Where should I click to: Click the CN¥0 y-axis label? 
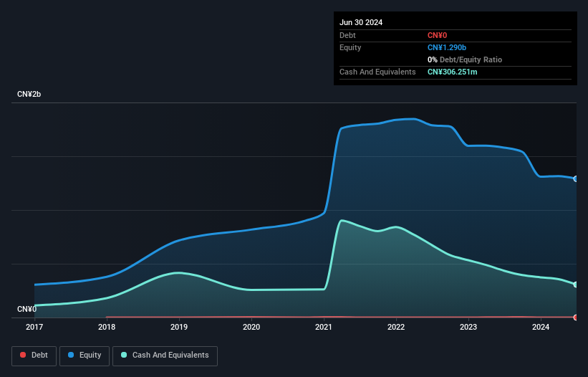coord(27,309)
